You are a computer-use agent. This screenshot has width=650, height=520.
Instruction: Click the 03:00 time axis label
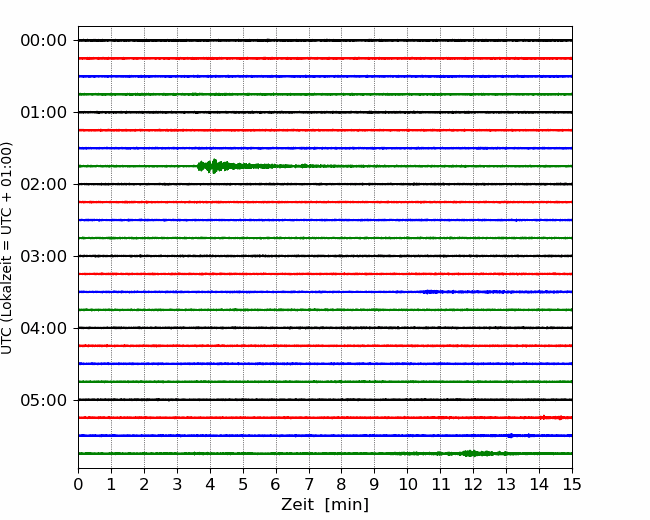[x=44, y=256]
